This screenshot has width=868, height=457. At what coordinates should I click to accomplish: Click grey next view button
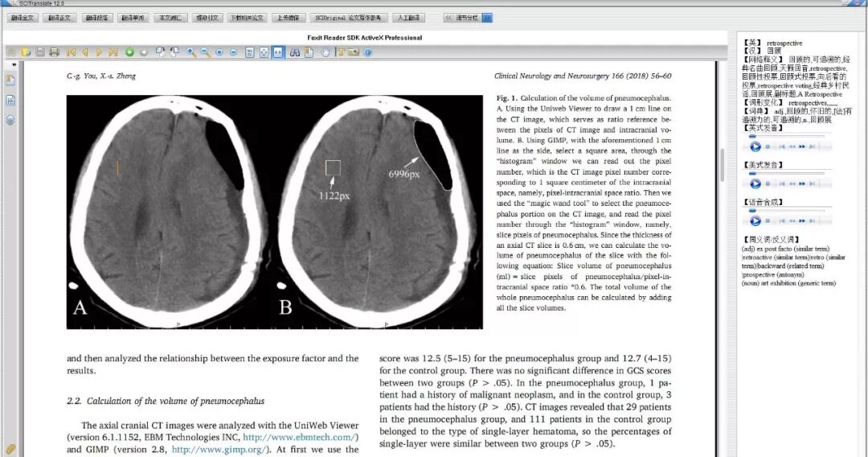tap(144, 52)
